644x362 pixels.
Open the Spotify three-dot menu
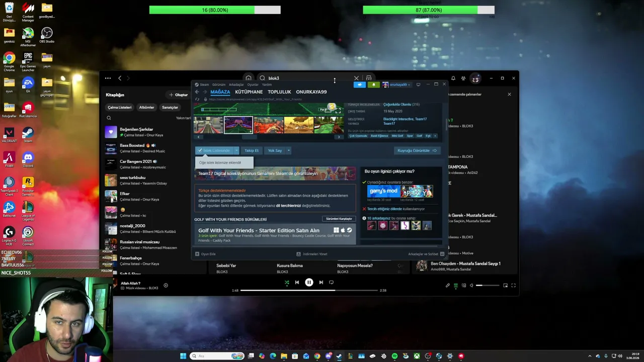click(x=108, y=78)
